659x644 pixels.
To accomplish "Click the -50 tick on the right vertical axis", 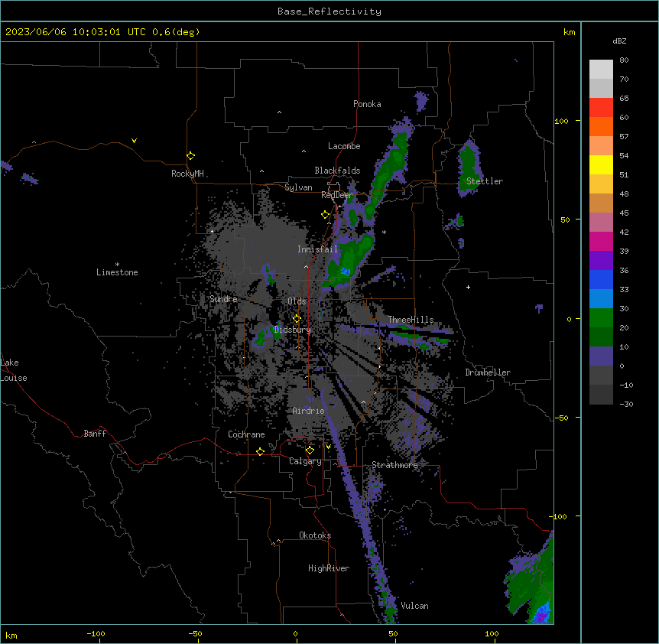I will tap(561, 418).
